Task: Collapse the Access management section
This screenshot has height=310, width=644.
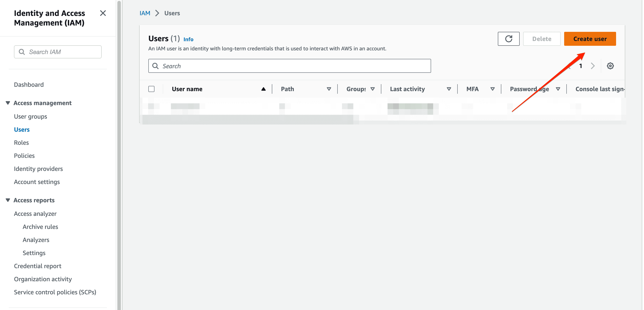Action: tap(7, 103)
